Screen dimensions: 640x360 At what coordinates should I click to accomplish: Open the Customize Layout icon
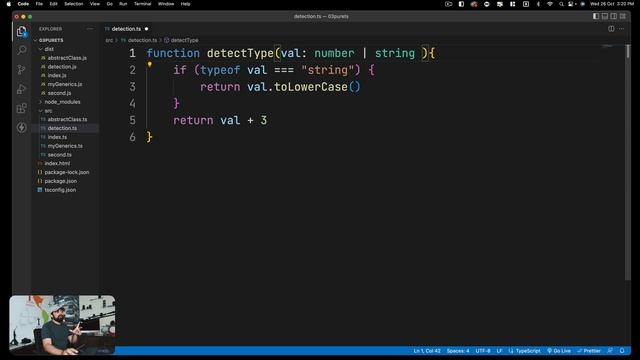622,16
